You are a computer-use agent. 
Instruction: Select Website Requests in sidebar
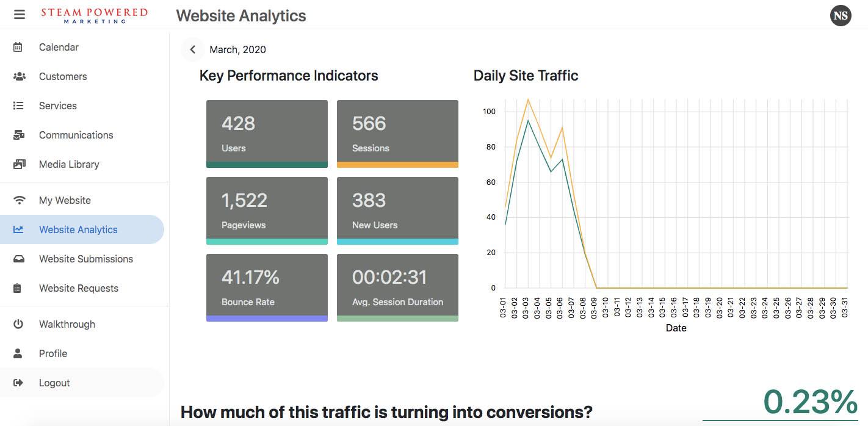click(79, 288)
